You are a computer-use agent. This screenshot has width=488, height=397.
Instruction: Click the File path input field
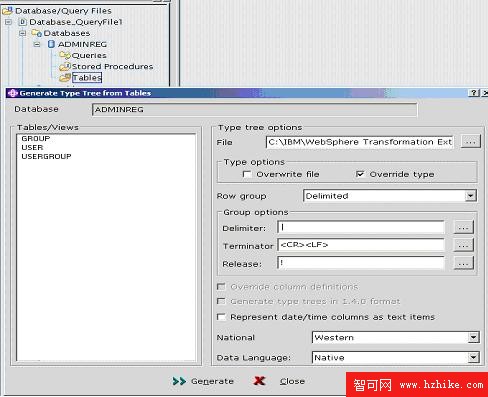360,142
